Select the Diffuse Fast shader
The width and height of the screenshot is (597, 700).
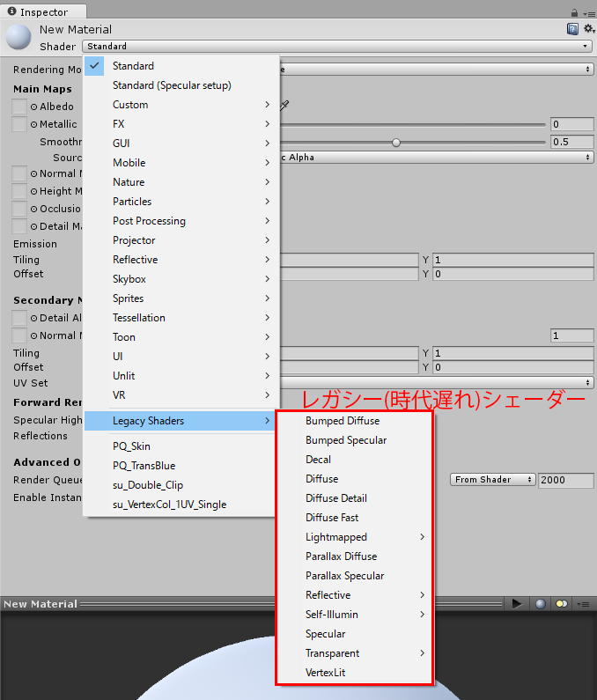pos(355,518)
